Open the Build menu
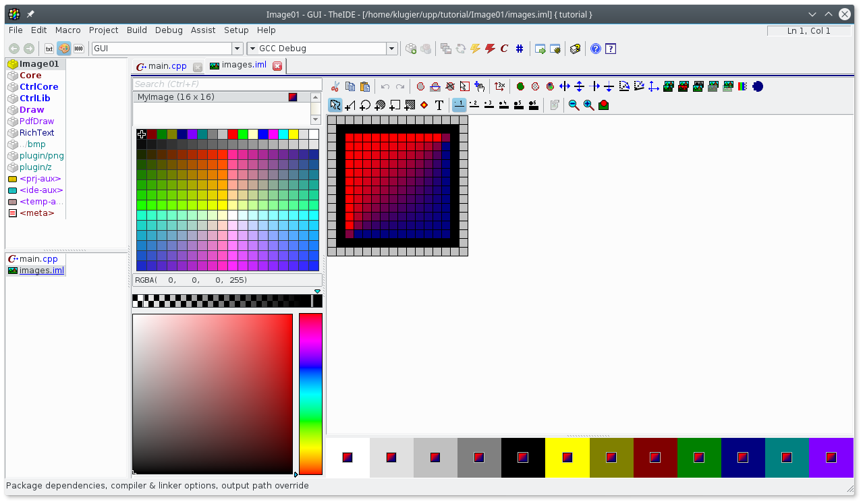 click(x=137, y=30)
